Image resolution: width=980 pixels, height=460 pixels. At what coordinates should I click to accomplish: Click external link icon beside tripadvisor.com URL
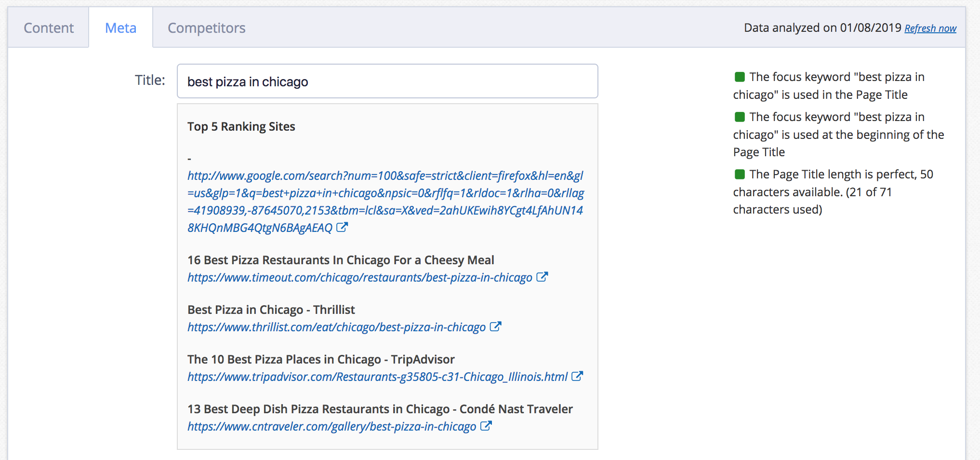577,376
